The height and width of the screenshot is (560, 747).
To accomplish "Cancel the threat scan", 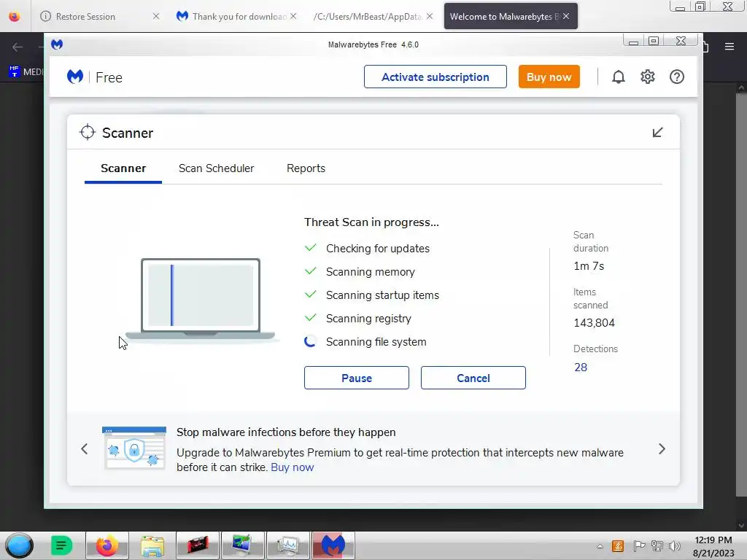I will click(x=473, y=378).
